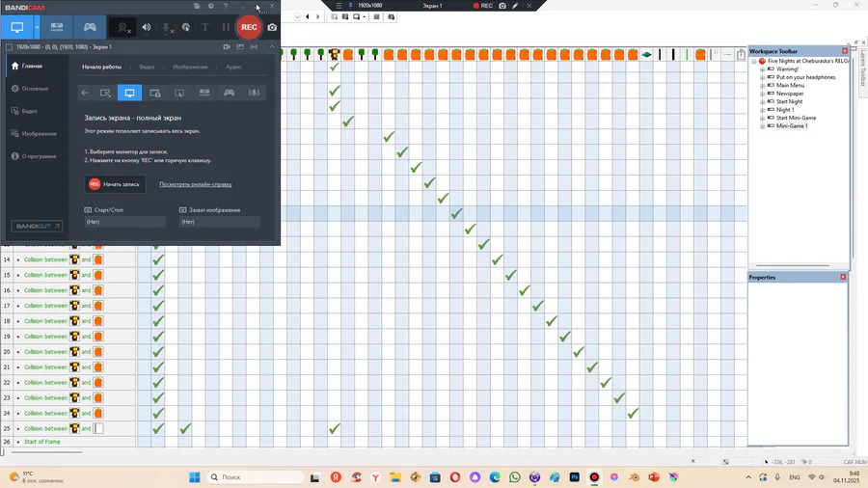Select Five Nights at Cheburaska's application root

pos(807,61)
